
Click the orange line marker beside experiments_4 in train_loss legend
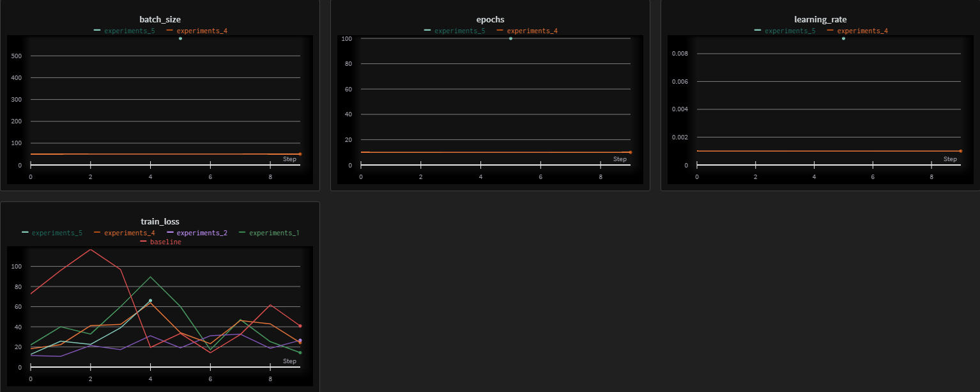(x=95, y=232)
